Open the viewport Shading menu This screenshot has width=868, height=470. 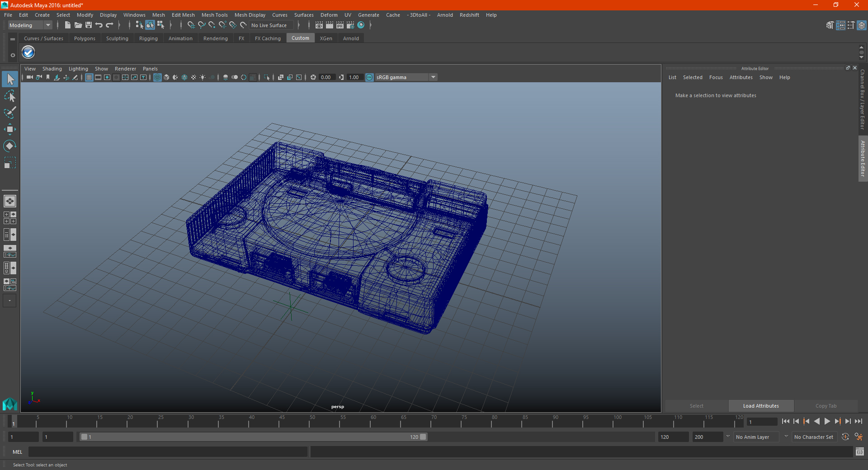52,69
